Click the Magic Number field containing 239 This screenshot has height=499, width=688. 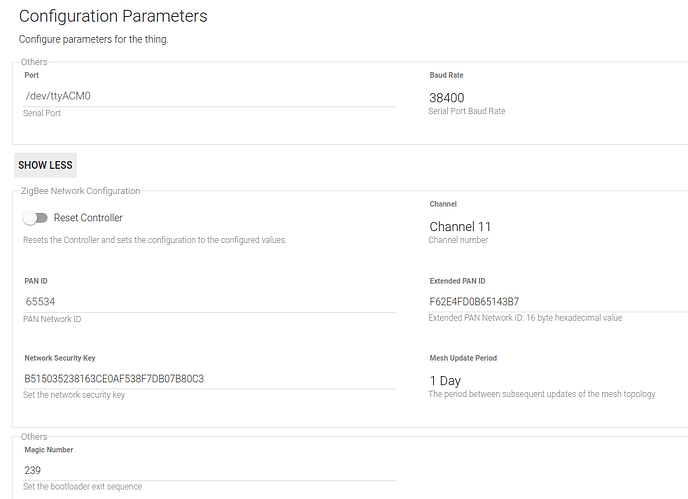[210, 469]
